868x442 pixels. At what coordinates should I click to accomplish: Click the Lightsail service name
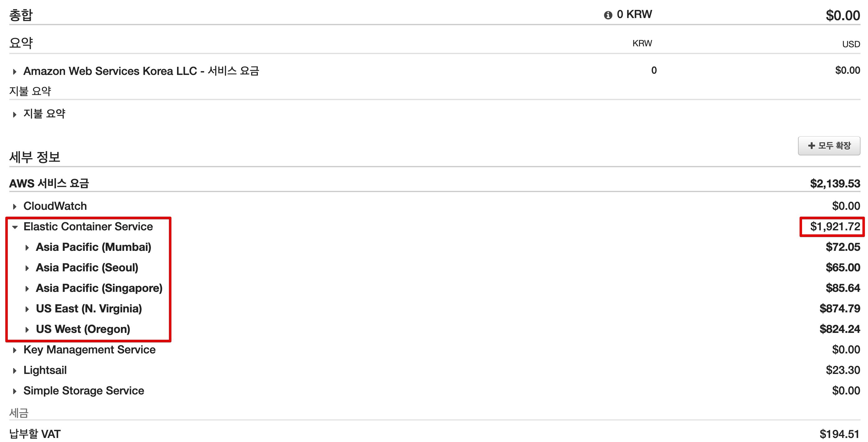[45, 370]
